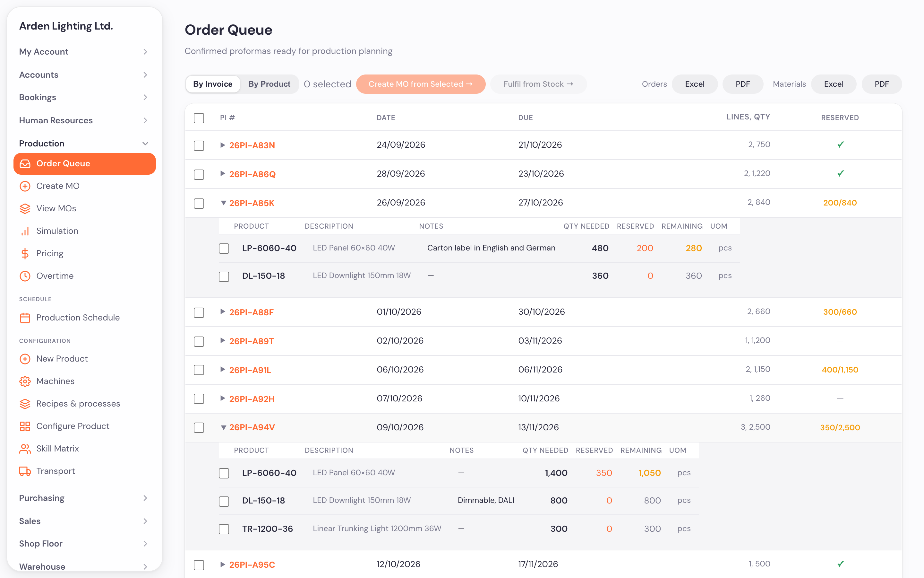924x578 pixels.
Task: Tick checkbox for DL-150-18 with Dimmable, DALI note
Action: coord(224,501)
